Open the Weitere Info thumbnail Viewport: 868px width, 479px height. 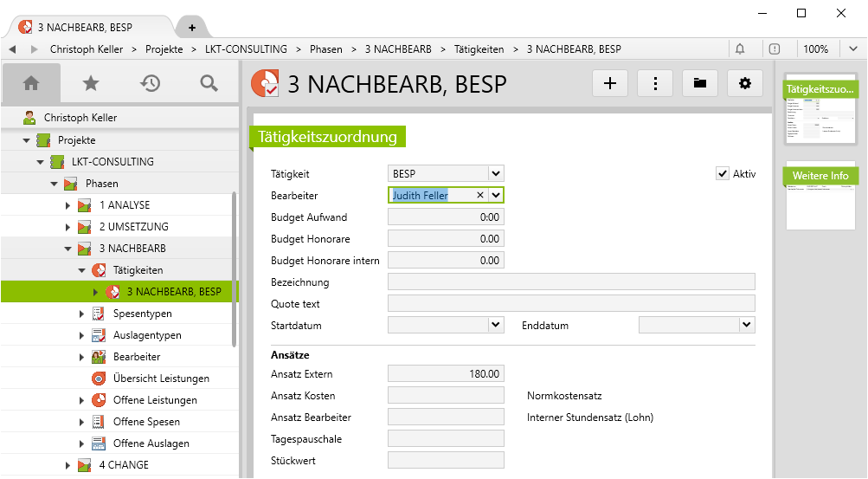pyautogui.click(x=820, y=197)
